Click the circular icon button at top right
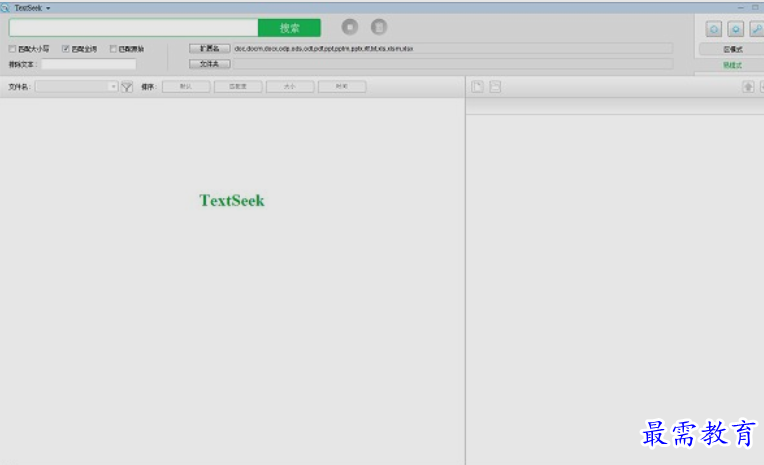Viewport: 764px width, 465px height. (714, 29)
